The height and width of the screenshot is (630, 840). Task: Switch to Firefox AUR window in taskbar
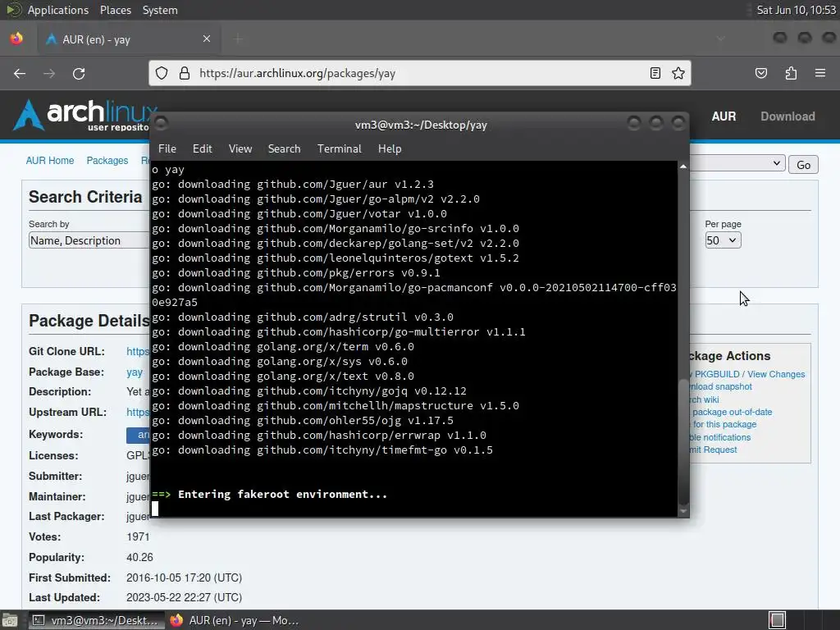pyautogui.click(x=235, y=620)
